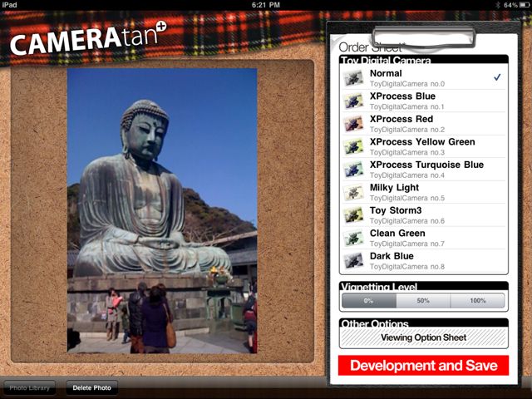Click the Normal filter name
This screenshot has width=532, height=399.
386,73
